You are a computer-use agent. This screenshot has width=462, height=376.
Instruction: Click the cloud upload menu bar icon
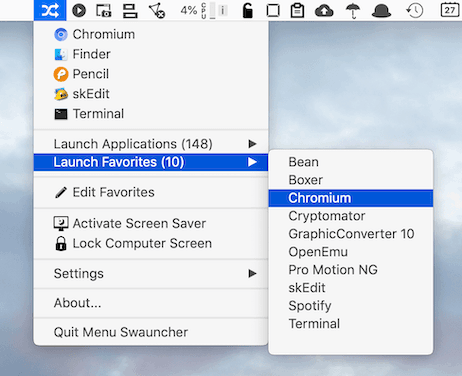(x=324, y=11)
